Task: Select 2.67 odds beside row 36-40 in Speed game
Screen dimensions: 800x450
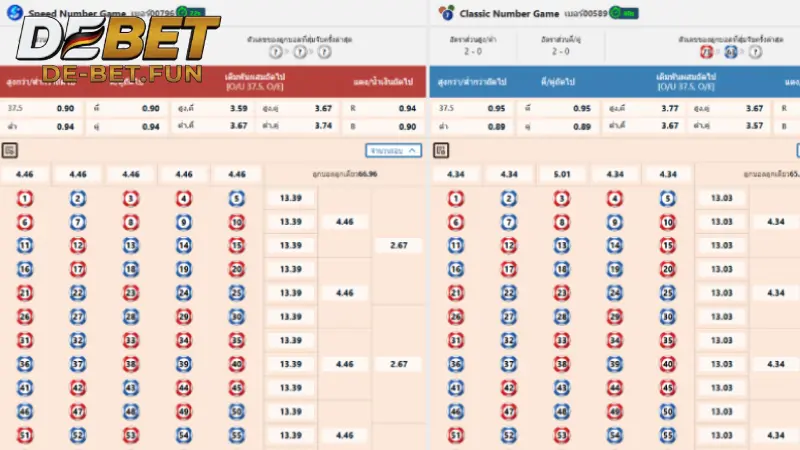Action: pyautogui.click(x=398, y=364)
